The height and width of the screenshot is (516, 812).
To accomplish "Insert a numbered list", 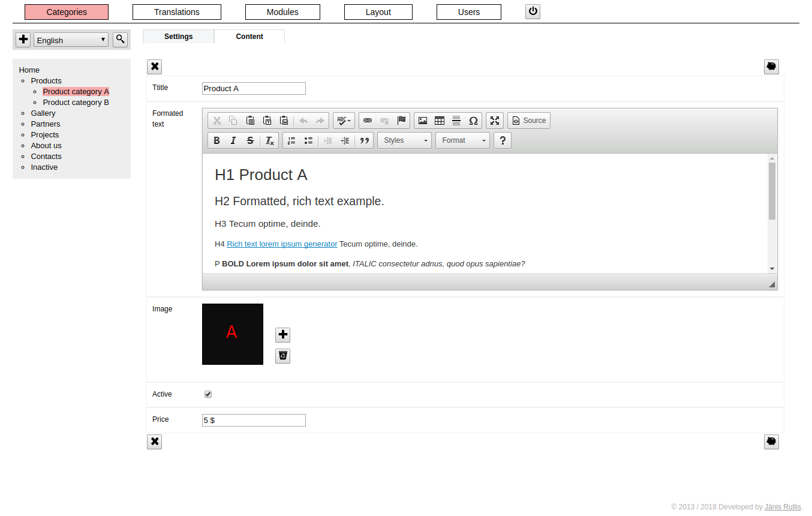I will click(291, 140).
